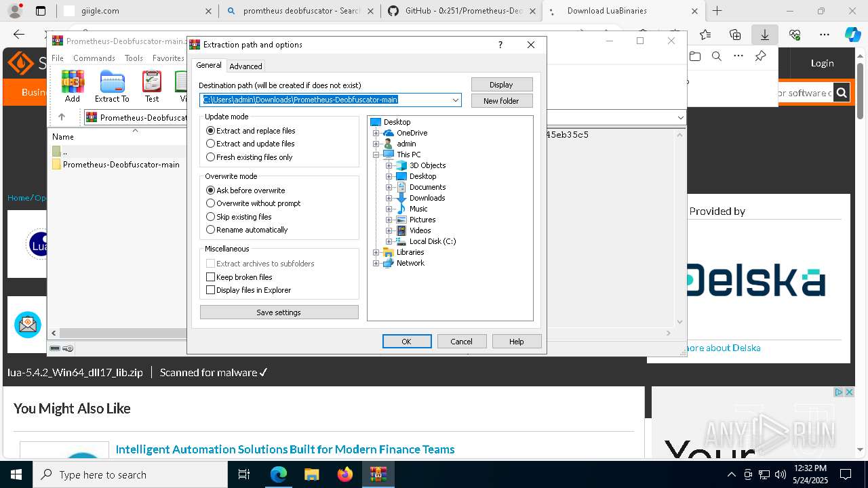Open the destination path dropdown arrow
The height and width of the screenshot is (488, 868).
point(456,100)
